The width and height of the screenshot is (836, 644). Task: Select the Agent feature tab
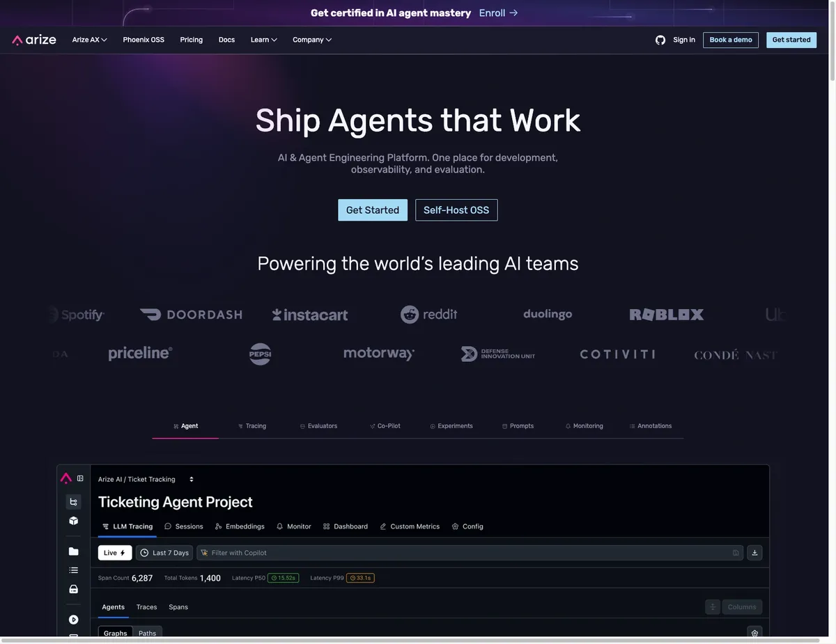pos(185,426)
